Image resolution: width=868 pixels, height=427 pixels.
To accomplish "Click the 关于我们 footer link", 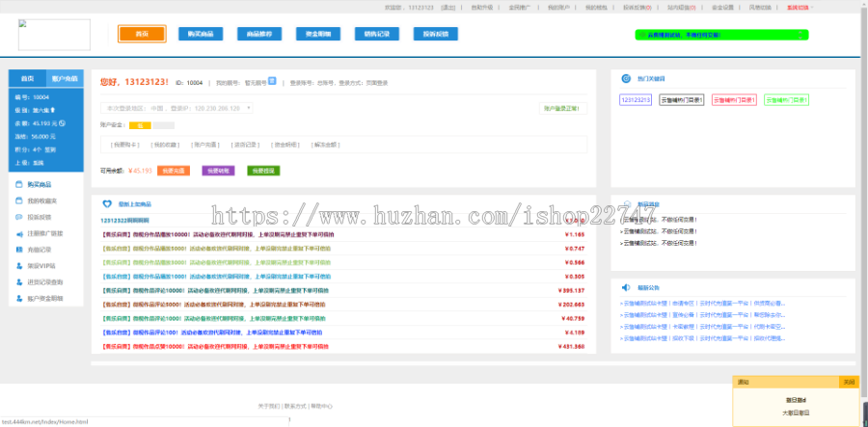I will [x=269, y=406].
